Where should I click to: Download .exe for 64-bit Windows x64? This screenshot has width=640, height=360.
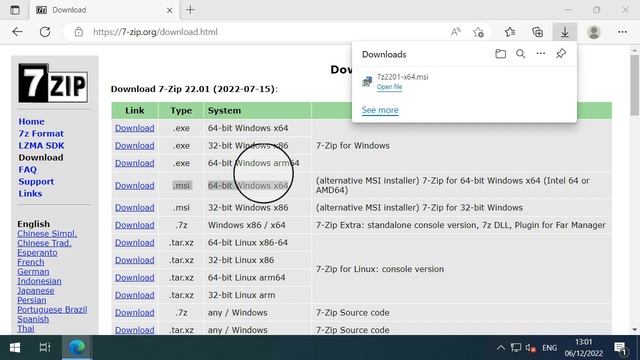pyautogui.click(x=134, y=128)
